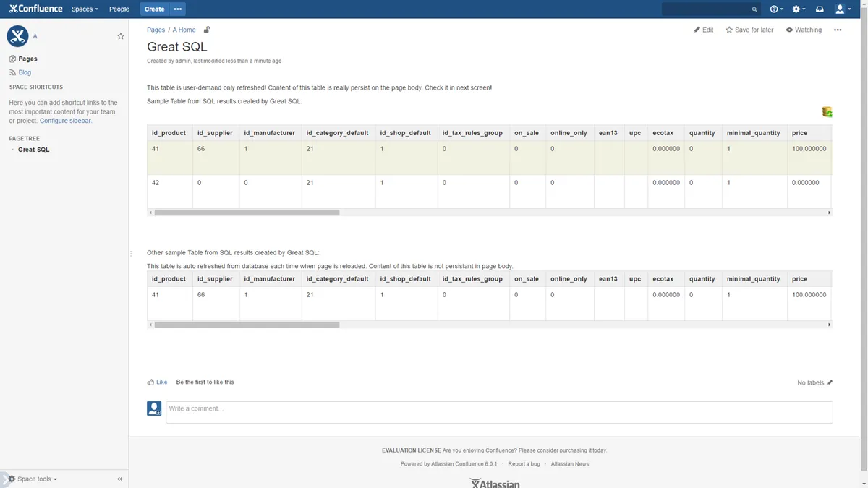868x488 pixels.
Task: Click the first table's horizontal scrollbar thumb
Action: pos(247,213)
